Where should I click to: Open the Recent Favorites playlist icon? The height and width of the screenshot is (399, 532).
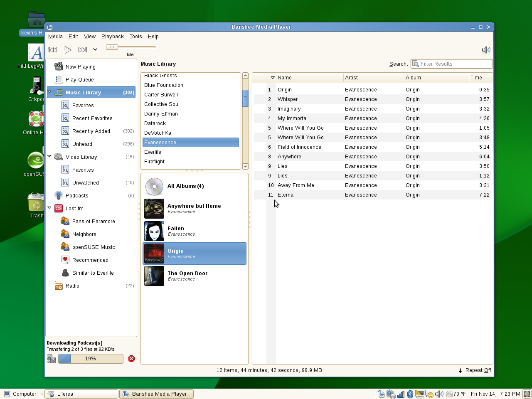click(65, 118)
